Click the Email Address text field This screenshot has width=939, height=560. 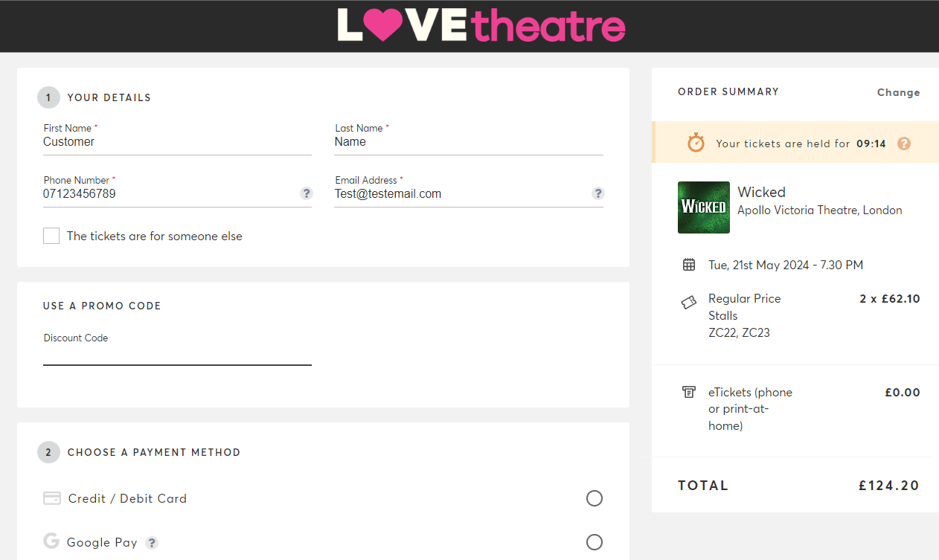pos(460,194)
